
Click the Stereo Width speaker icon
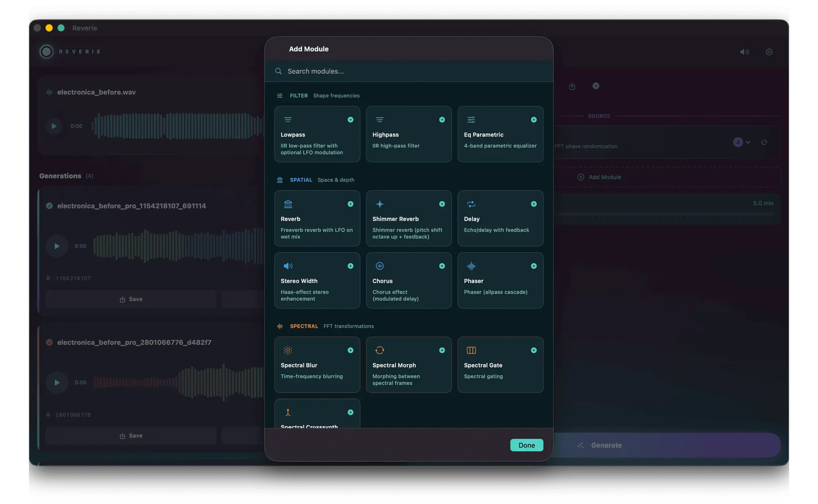(288, 266)
